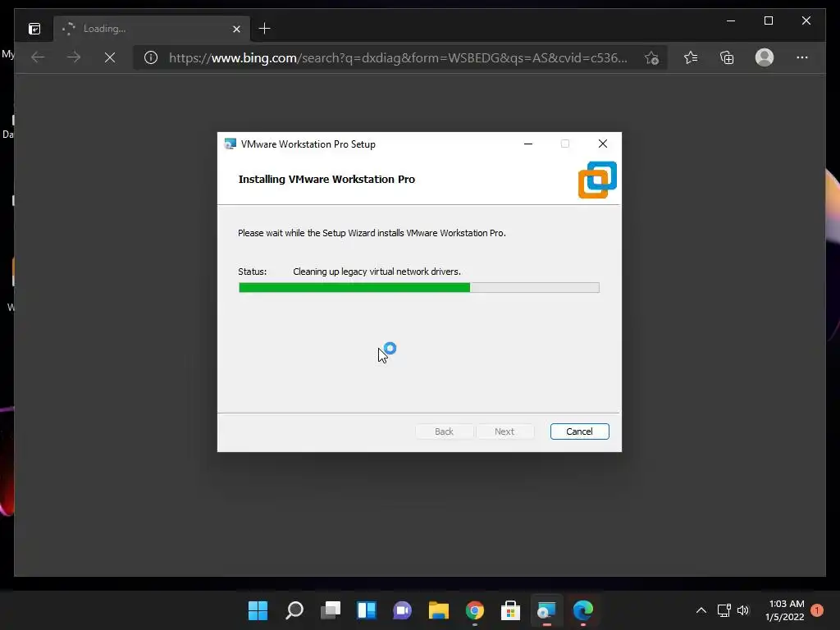Screen dimensions: 840x630
Task: Switch to Microsoft Edge in the taskbar
Action: click(583, 610)
